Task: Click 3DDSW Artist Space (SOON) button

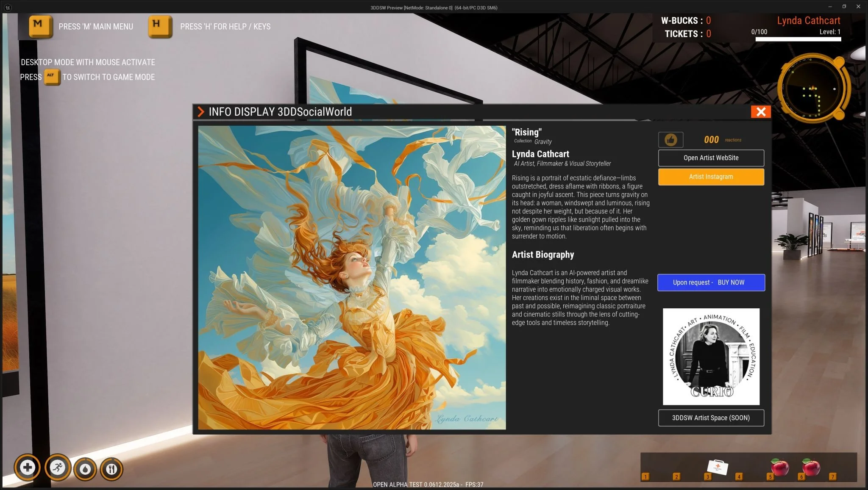Action: pos(711,418)
